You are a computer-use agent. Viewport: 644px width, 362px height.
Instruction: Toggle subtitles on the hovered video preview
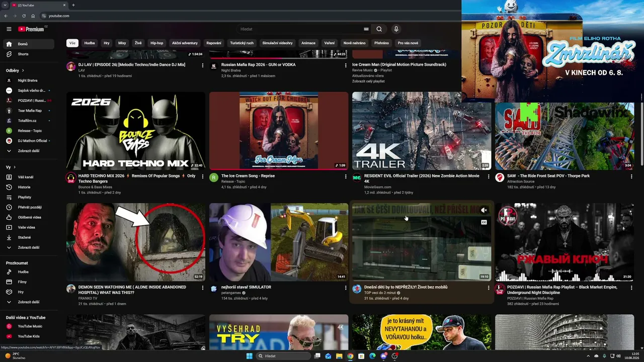pos(484,222)
